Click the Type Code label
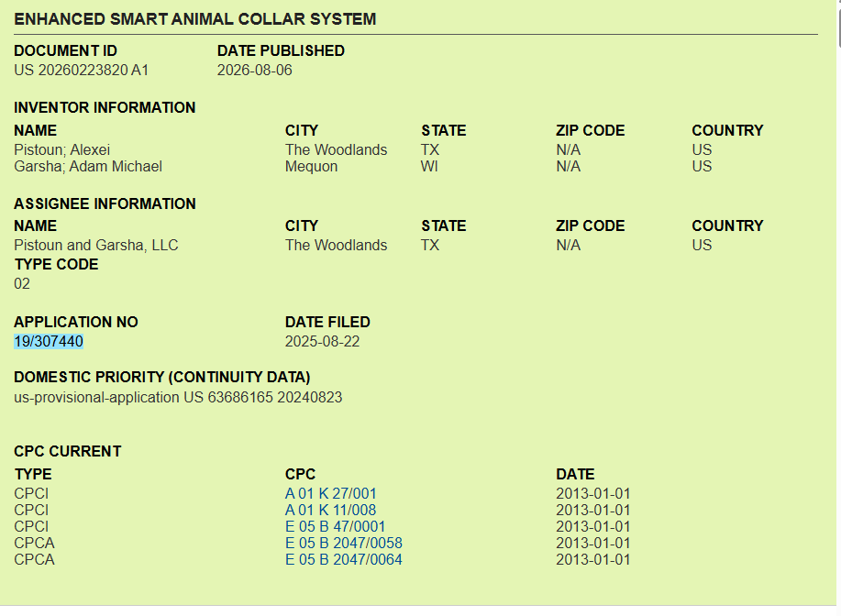 56,265
